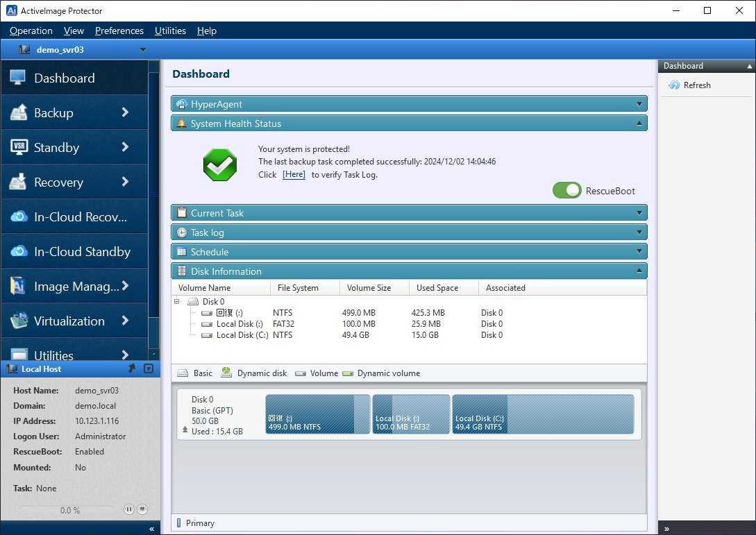Click the Virtualization icon in sidebar
The image size is (756, 535).
point(18,321)
